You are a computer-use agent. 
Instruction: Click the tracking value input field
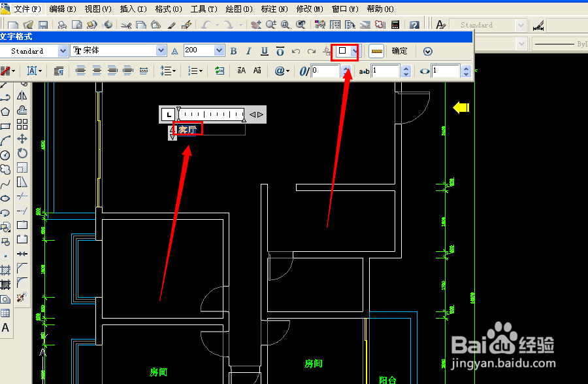click(385, 71)
